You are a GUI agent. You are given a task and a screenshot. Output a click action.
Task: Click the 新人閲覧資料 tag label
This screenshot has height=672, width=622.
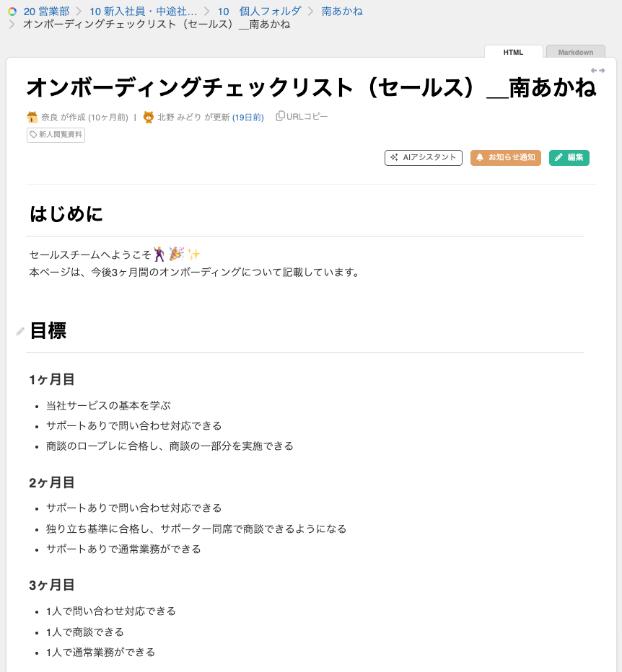61,135
